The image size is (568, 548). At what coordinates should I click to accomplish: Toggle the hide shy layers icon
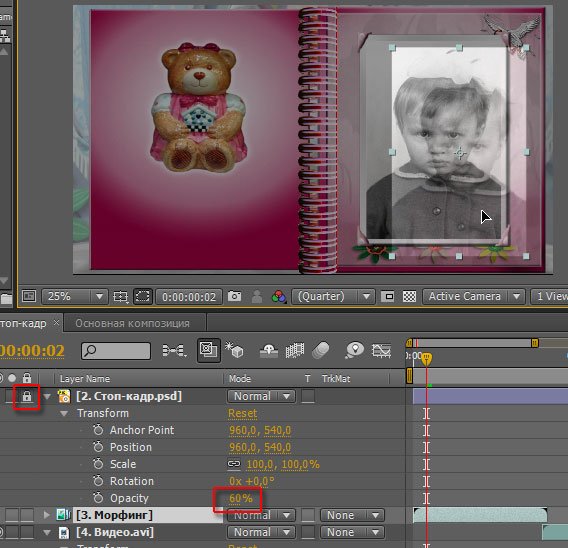pos(268,351)
